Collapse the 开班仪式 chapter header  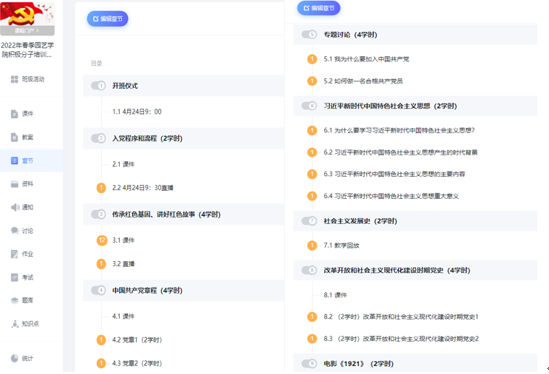tap(183, 86)
